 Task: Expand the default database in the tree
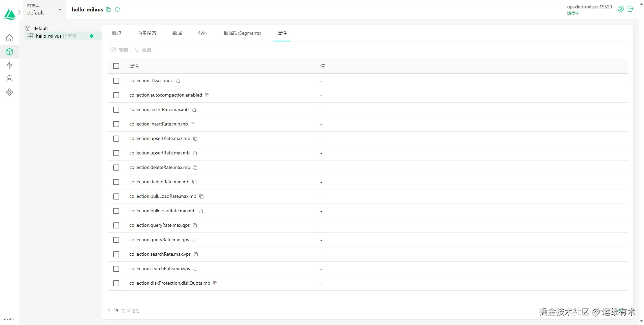pyautogui.click(x=40, y=28)
